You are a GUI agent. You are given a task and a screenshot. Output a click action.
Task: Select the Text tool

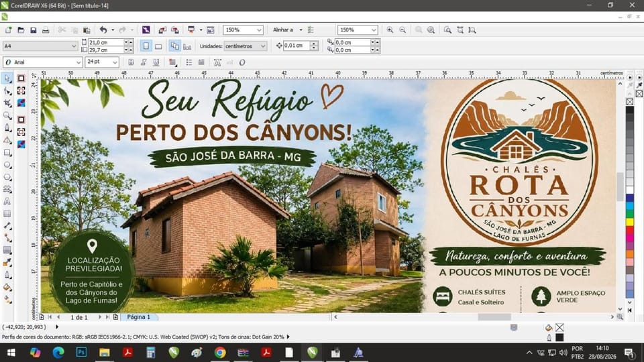(7, 202)
